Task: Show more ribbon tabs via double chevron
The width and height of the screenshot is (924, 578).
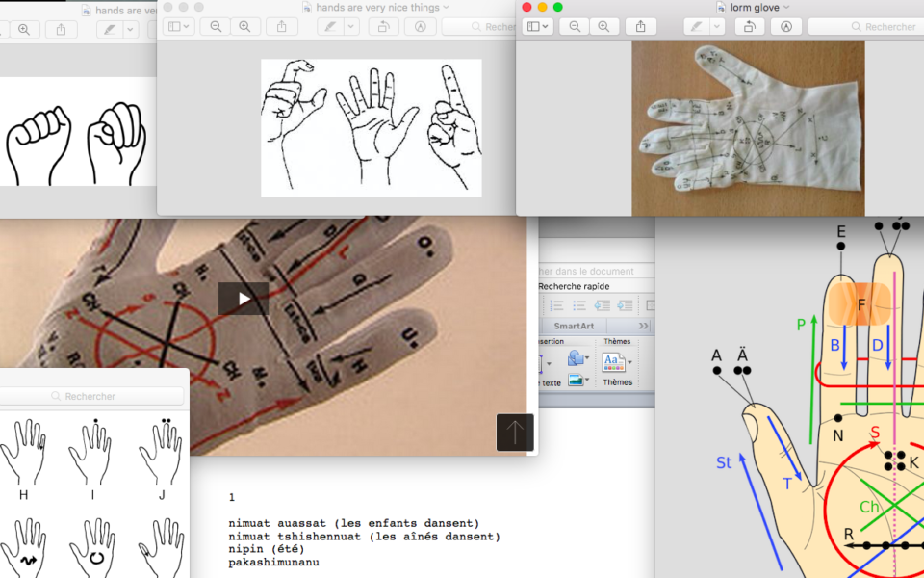Action: point(644,327)
